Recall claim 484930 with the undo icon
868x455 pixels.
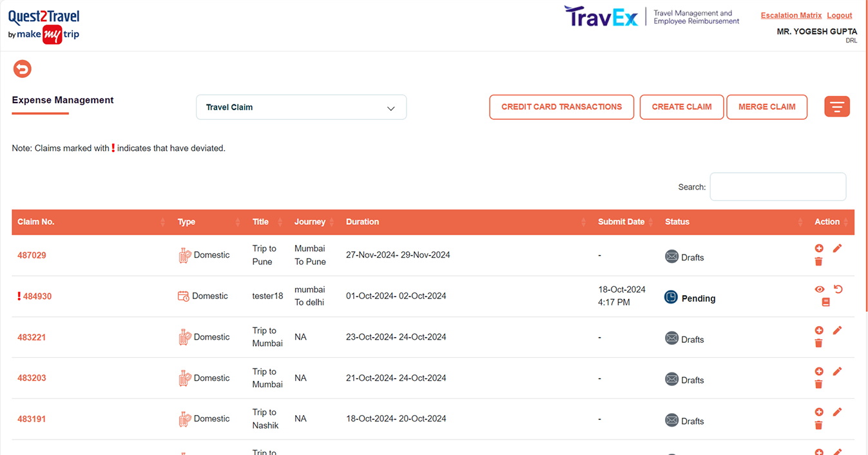coord(838,289)
